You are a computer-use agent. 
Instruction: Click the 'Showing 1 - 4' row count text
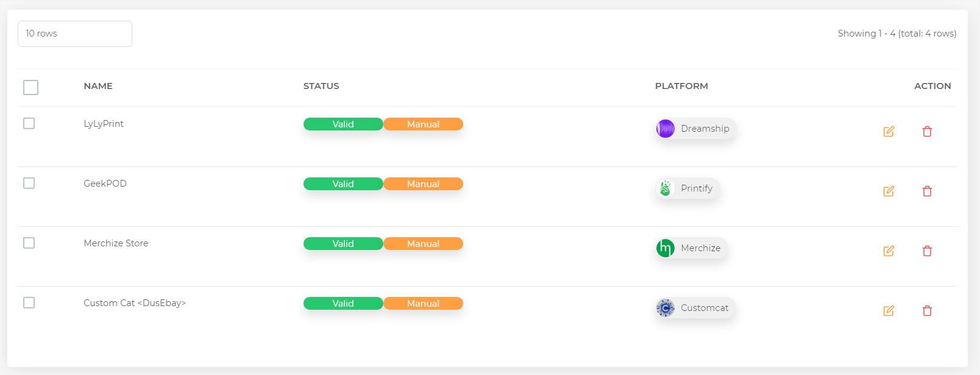[897, 34]
